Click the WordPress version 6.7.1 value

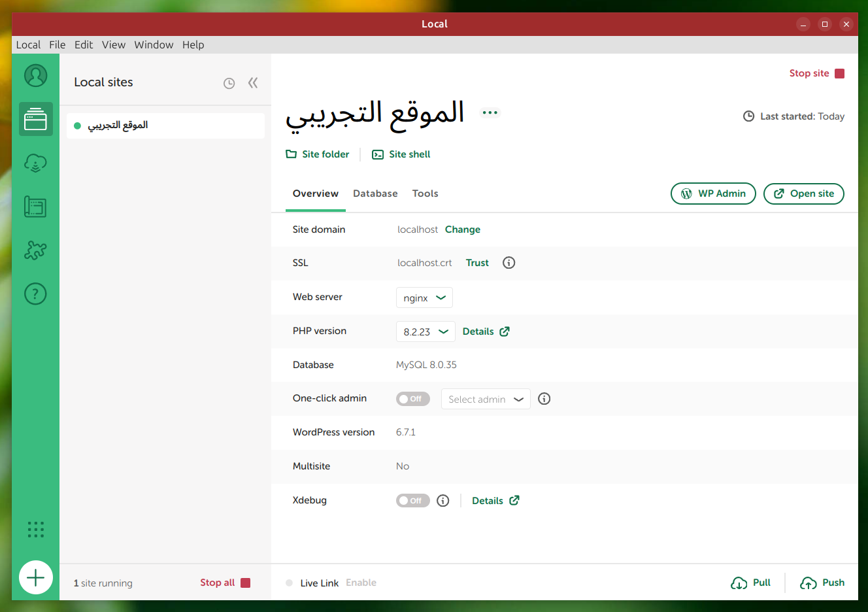coord(406,432)
